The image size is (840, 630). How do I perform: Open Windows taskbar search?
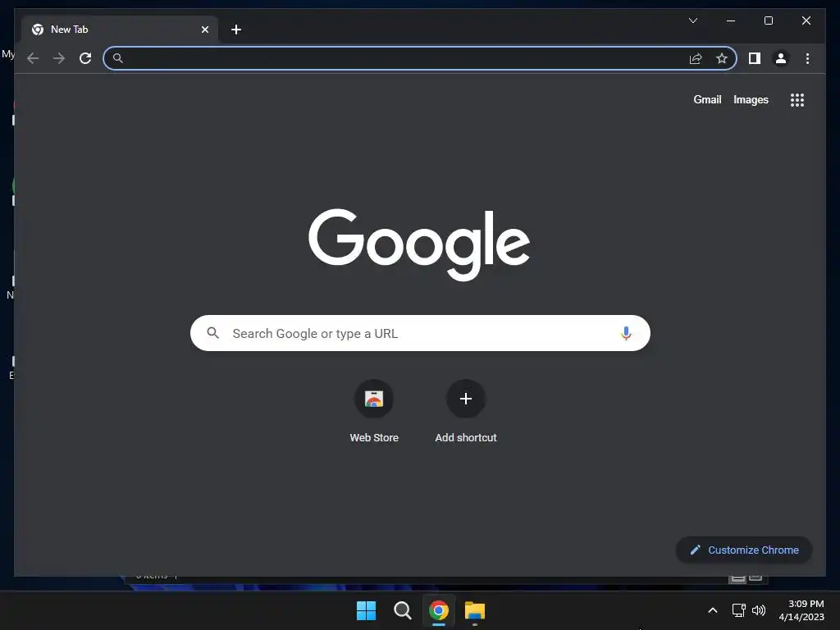tap(402, 610)
